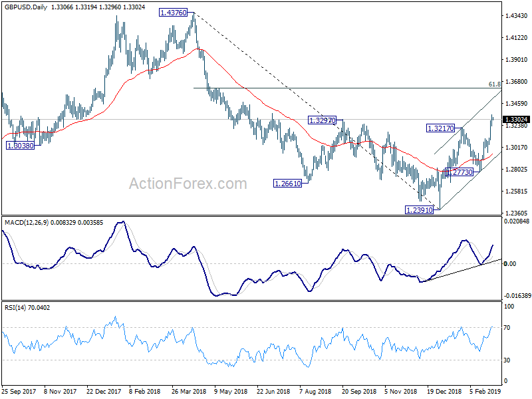Click the 8 Nov 2017 date label

click(61, 391)
